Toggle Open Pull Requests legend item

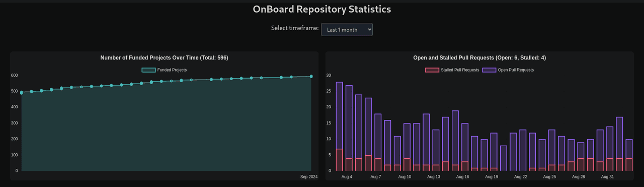[x=508, y=70]
